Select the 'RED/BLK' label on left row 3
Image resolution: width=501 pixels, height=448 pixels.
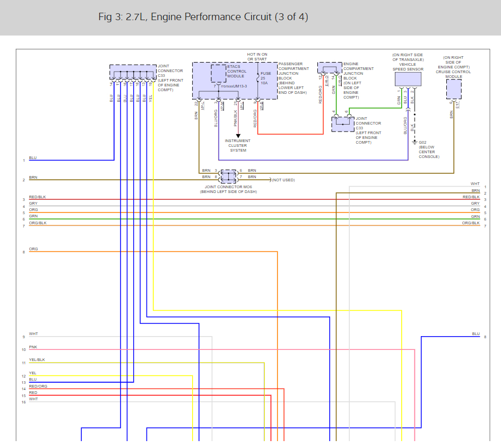(37, 197)
